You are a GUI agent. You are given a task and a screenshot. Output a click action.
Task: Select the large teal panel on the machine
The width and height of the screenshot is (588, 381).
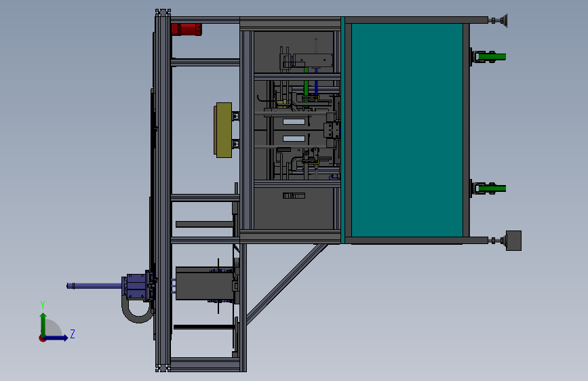(x=407, y=130)
